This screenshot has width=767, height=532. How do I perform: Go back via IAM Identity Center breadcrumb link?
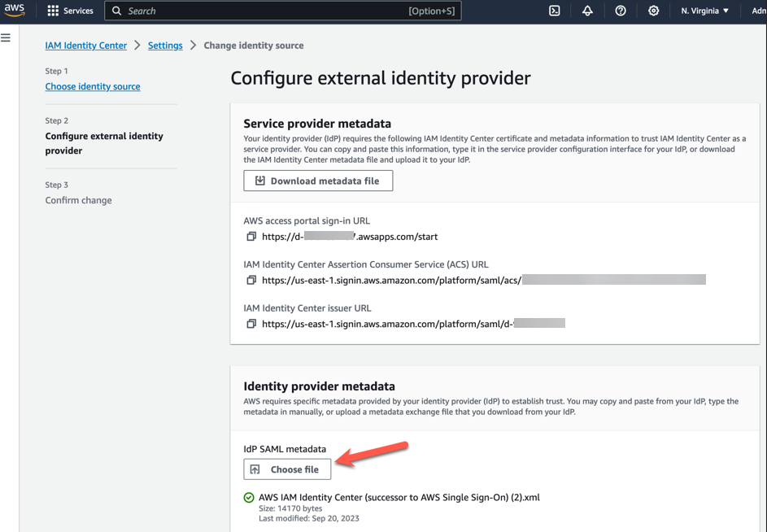point(85,46)
